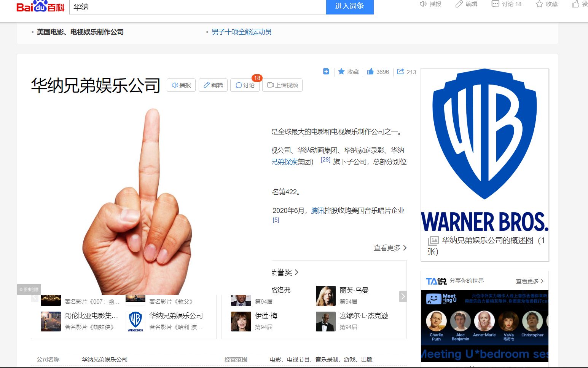Viewport: 588px width, 368px height.
Task: Click the thumbs-up icon in top header
Action: click(575, 4)
